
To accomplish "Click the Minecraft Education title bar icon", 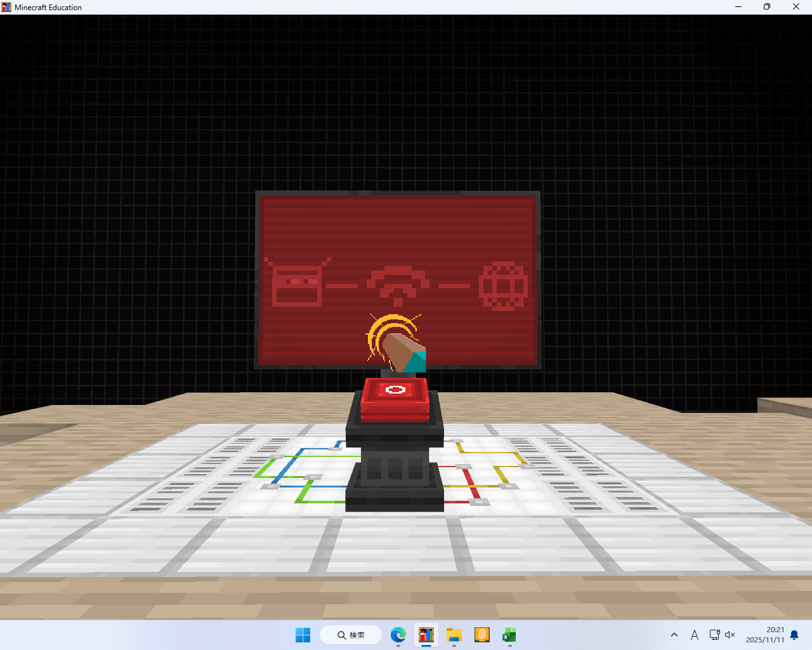I will pyautogui.click(x=6, y=7).
